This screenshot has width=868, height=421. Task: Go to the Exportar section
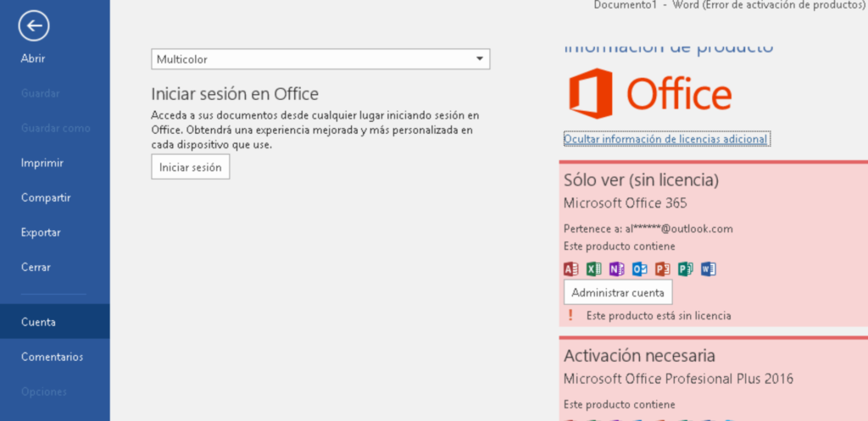41,232
